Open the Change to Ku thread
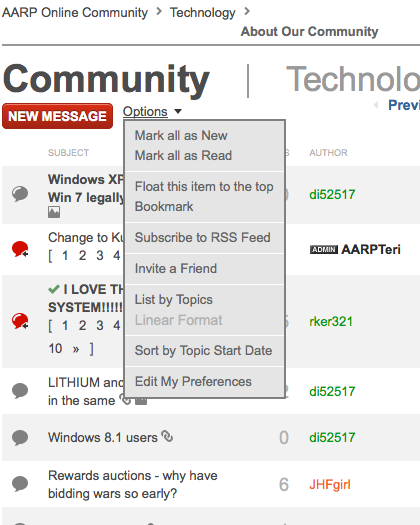 (x=86, y=238)
